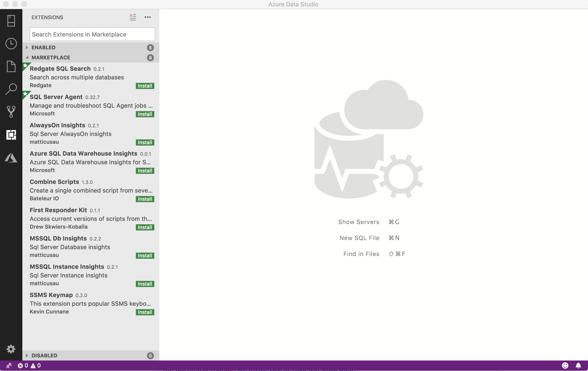This screenshot has width=588, height=371.
Task: Click the Extensions overflow menu icon
Action: [x=147, y=17]
